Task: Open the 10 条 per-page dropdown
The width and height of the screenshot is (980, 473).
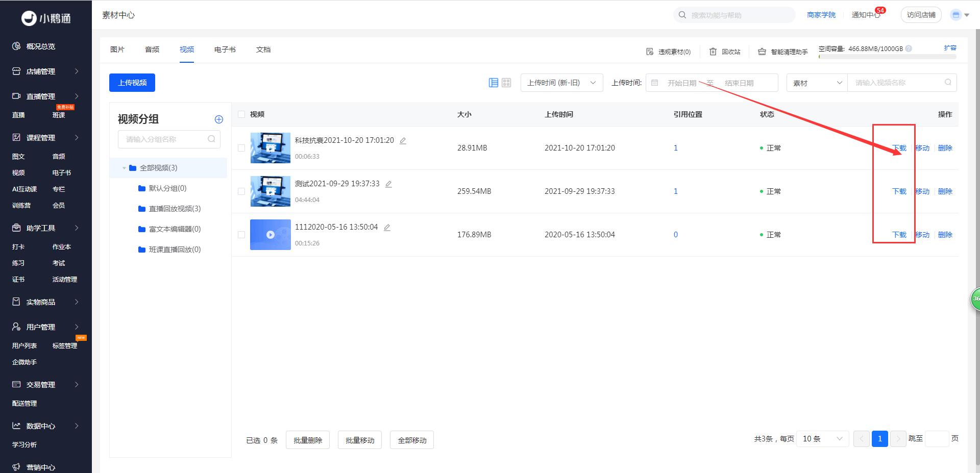Action: (822, 439)
